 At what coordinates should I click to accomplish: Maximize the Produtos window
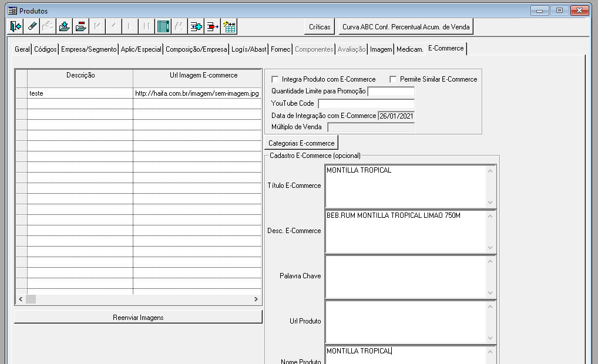[x=559, y=11]
